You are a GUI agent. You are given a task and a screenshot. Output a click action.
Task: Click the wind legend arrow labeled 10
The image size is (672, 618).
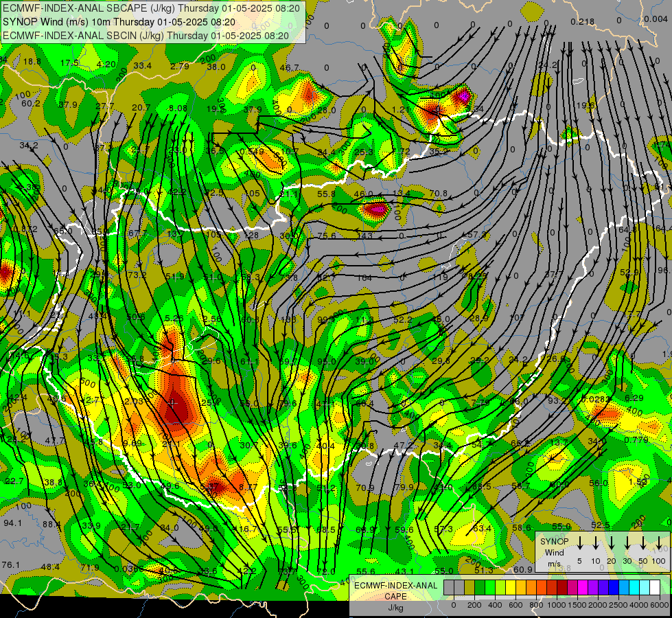tap(595, 543)
